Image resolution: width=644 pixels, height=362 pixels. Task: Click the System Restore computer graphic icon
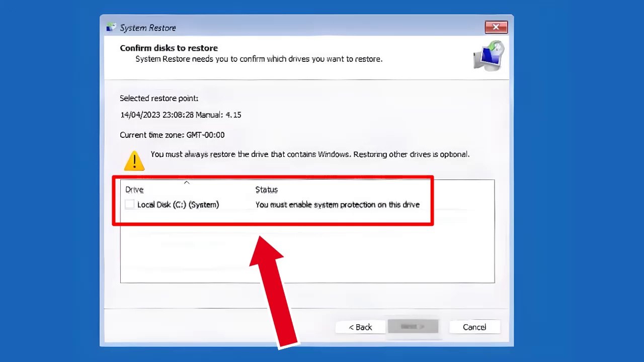pos(489,56)
